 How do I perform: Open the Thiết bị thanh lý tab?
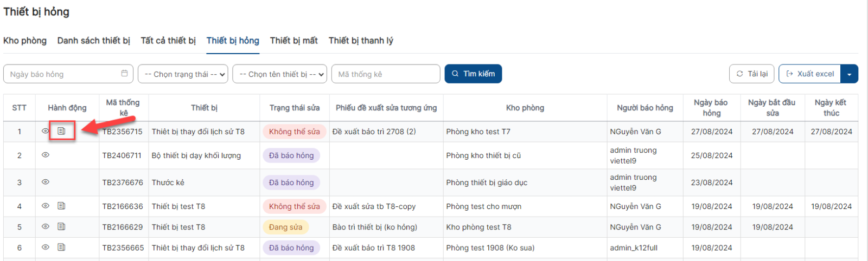click(361, 41)
